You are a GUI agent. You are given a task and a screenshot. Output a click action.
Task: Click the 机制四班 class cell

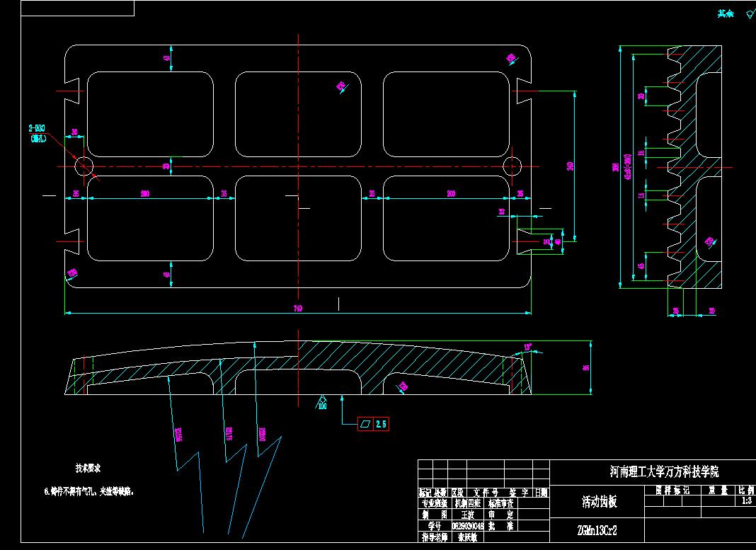click(468, 503)
